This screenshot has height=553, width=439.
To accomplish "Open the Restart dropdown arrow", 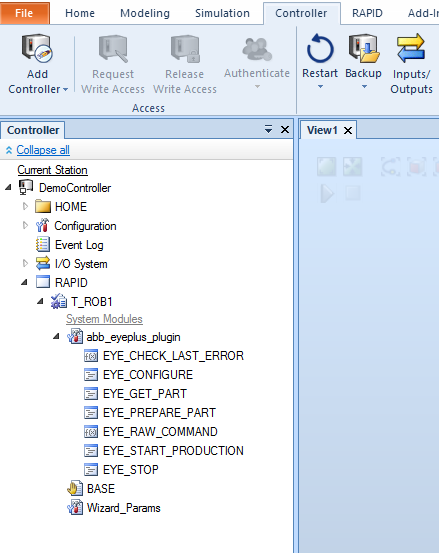I will 320,86.
